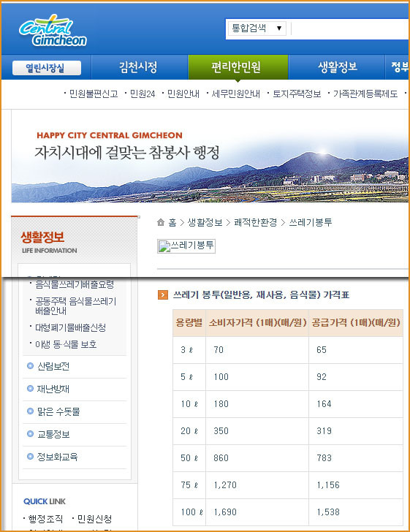Image resolution: width=410 pixels, height=532 pixels.
Task: Click 공급가격 column header
Action: (x=356, y=322)
